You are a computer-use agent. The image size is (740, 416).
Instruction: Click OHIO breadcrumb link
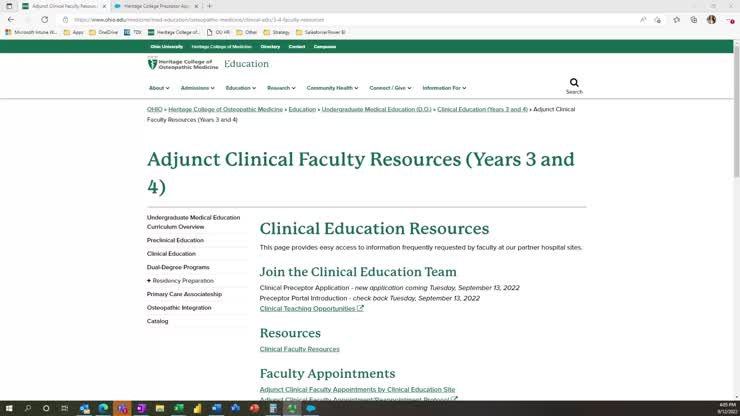[154, 109]
